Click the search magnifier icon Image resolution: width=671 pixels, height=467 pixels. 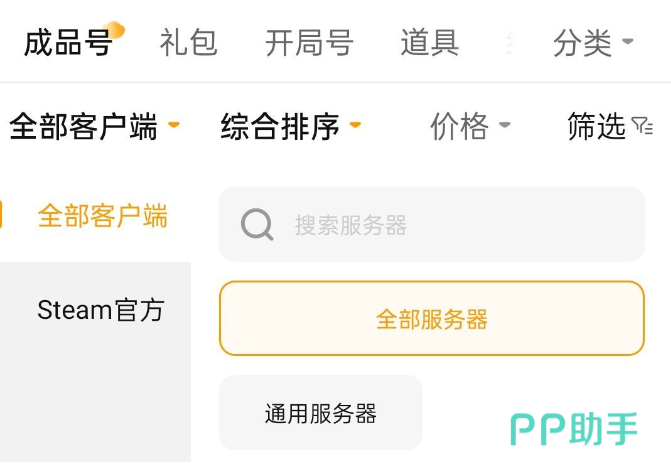257,225
